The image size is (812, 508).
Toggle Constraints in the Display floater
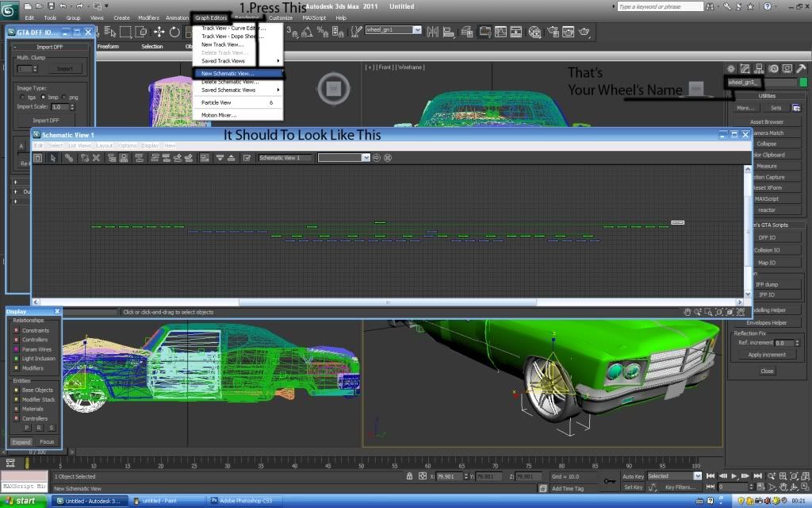coord(16,330)
